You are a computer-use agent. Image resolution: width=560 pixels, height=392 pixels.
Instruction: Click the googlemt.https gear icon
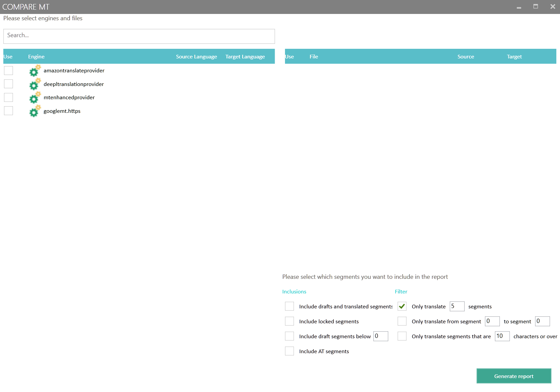coord(35,111)
